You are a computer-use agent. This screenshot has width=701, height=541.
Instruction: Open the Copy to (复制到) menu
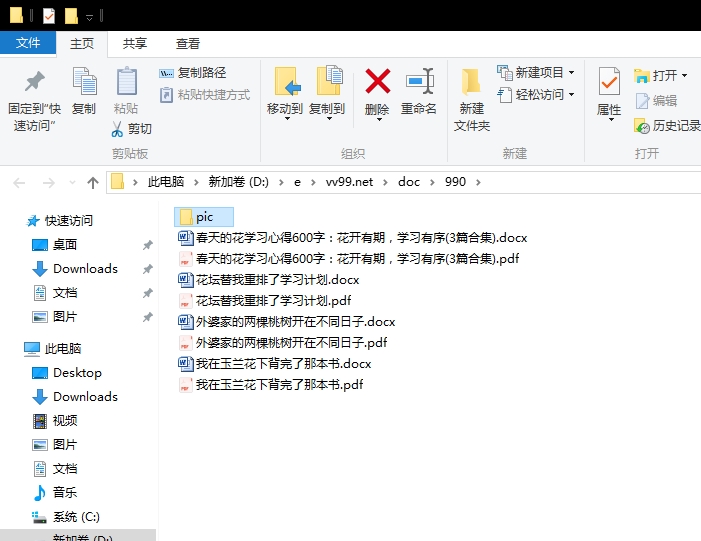327,94
